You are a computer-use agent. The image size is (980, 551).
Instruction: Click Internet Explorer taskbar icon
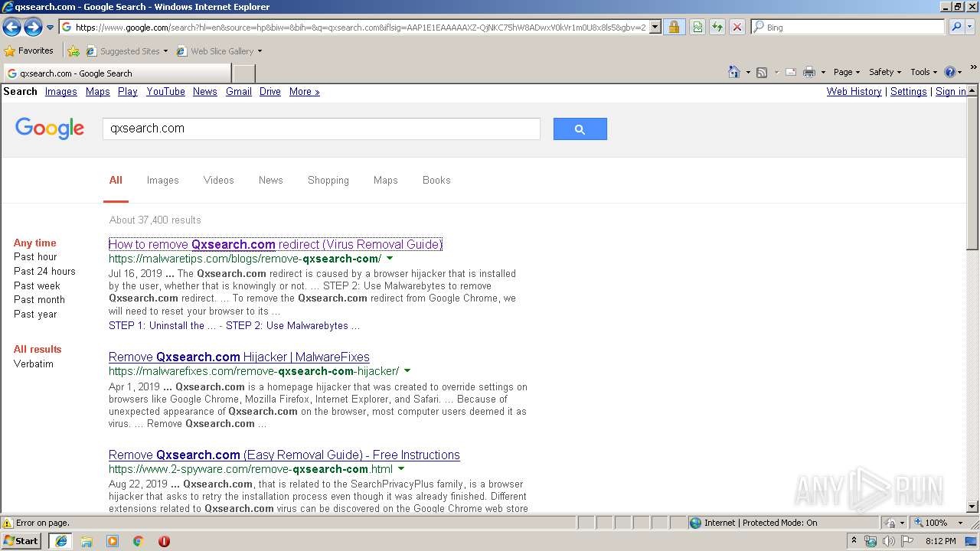(x=60, y=541)
